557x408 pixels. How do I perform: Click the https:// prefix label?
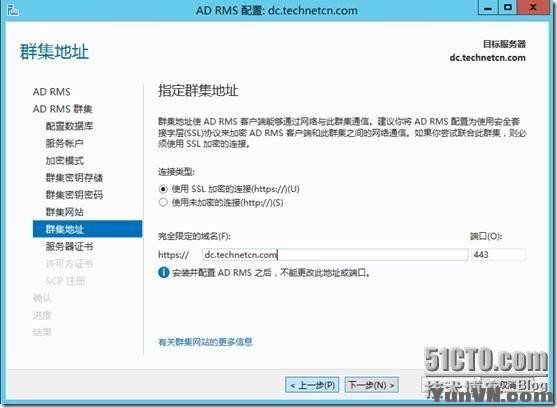pos(173,255)
